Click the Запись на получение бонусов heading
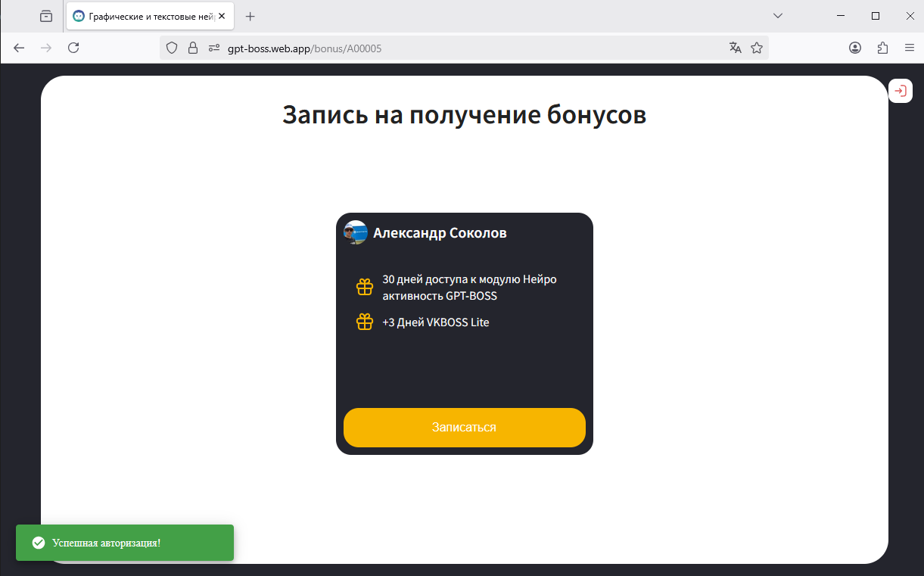The image size is (924, 576). click(x=465, y=115)
